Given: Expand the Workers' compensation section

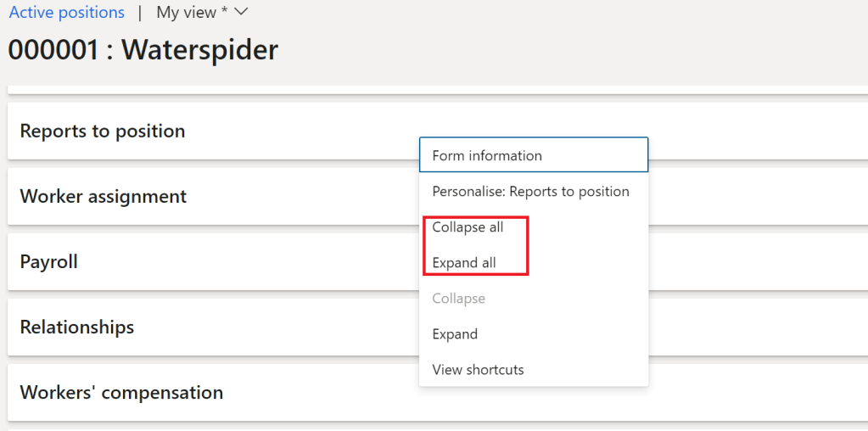Looking at the screenshot, I should [x=121, y=393].
